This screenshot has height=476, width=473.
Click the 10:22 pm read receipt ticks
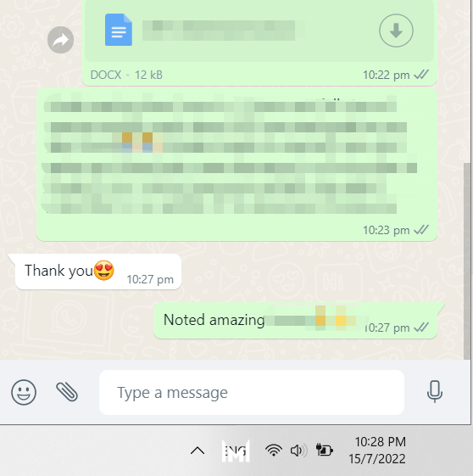click(421, 75)
